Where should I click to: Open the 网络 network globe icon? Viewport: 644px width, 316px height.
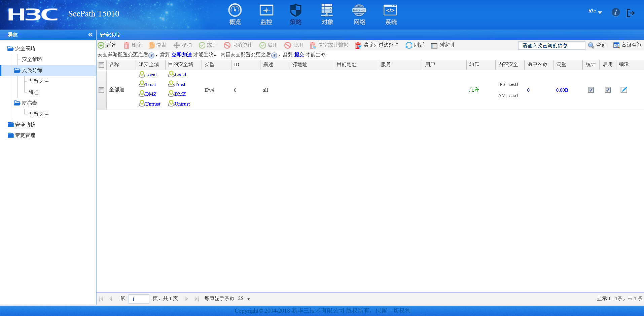[359, 11]
